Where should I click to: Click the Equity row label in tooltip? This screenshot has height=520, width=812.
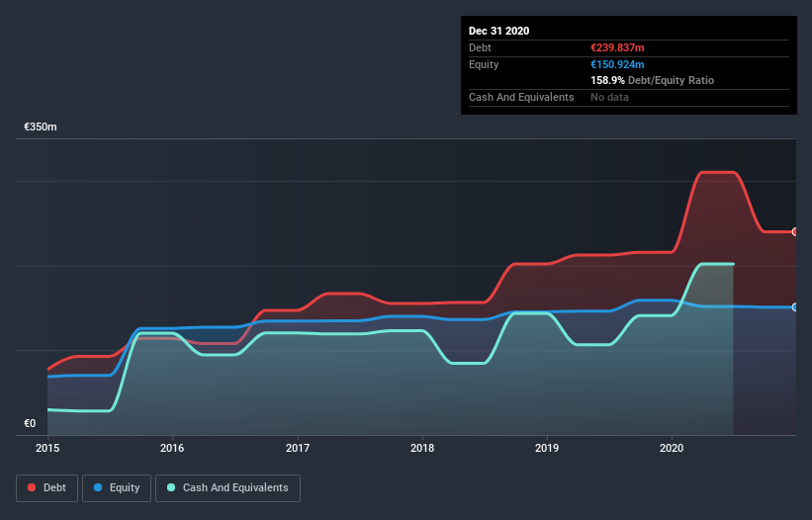click(484, 64)
